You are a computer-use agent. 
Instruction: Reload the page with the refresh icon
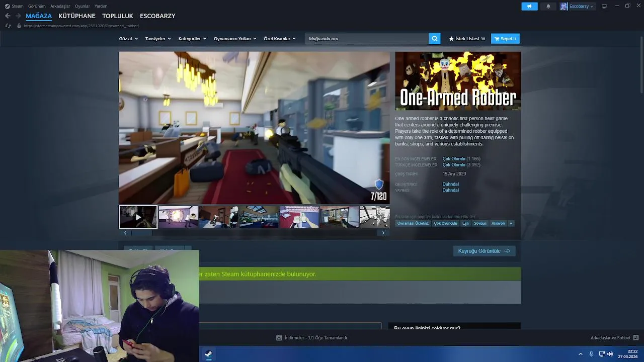[8, 26]
